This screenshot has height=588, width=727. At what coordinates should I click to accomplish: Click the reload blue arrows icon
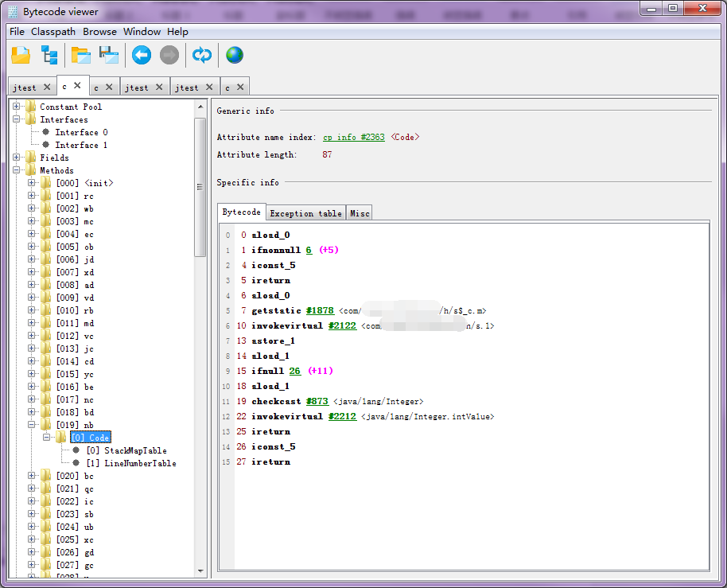[202, 55]
